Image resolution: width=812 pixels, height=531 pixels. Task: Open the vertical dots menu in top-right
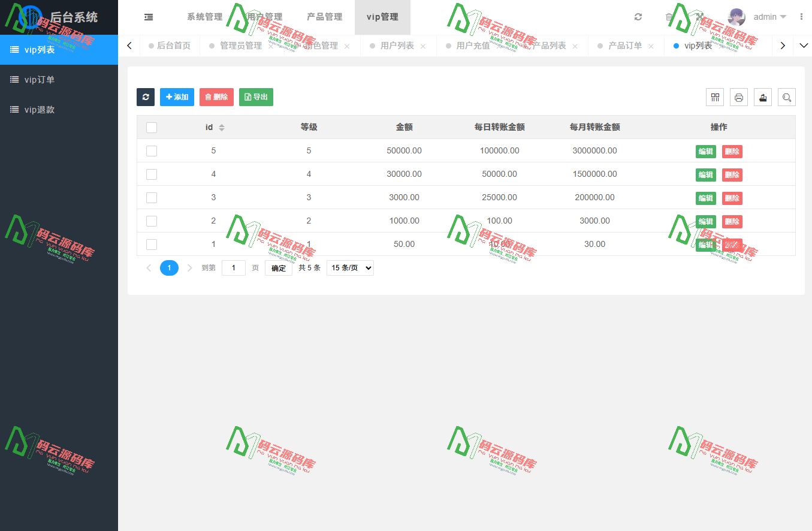801,17
